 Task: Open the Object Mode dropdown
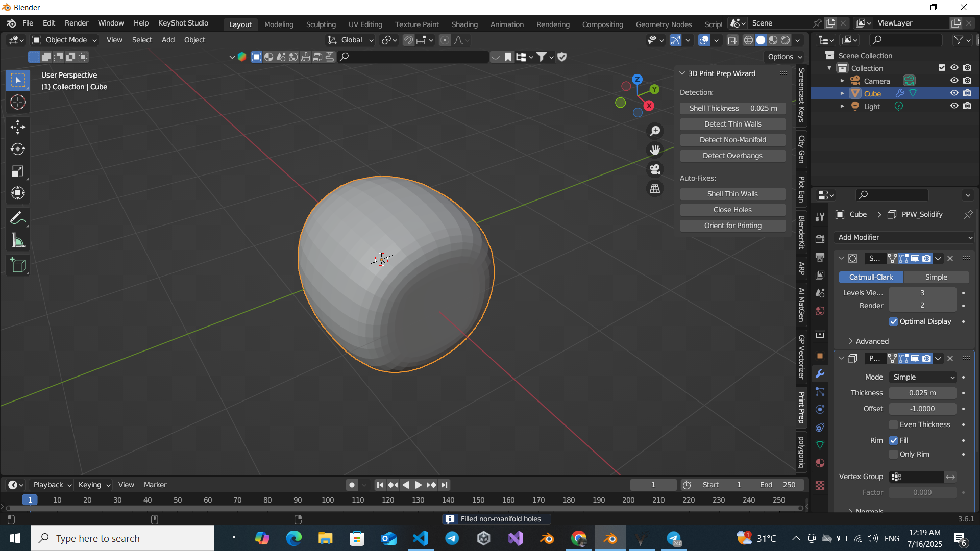(x=64, y=40)
